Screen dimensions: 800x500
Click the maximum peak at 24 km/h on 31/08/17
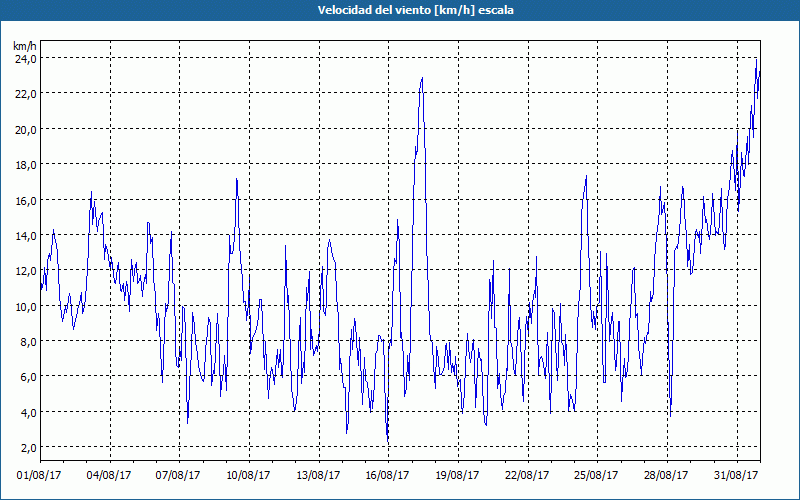pyautogui.click(x=756, y=60)
